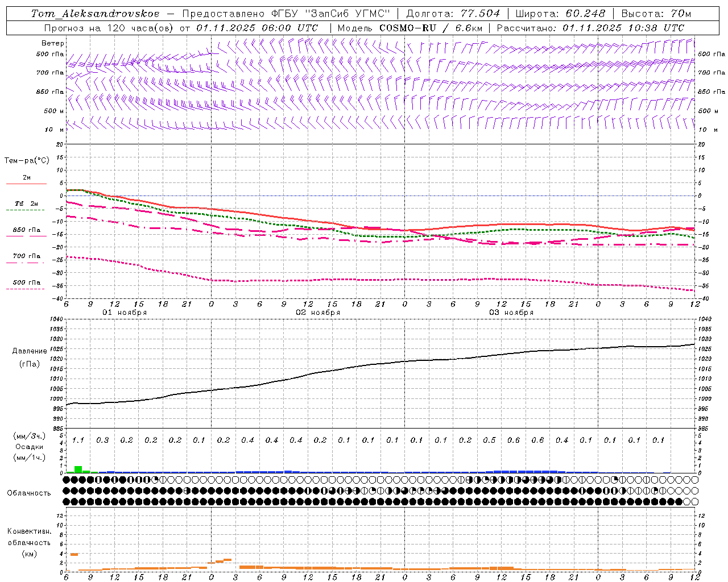The image size is (728, 582).
Task: Click the 'Td 2м' dew point legend entry
Action: 26,203
